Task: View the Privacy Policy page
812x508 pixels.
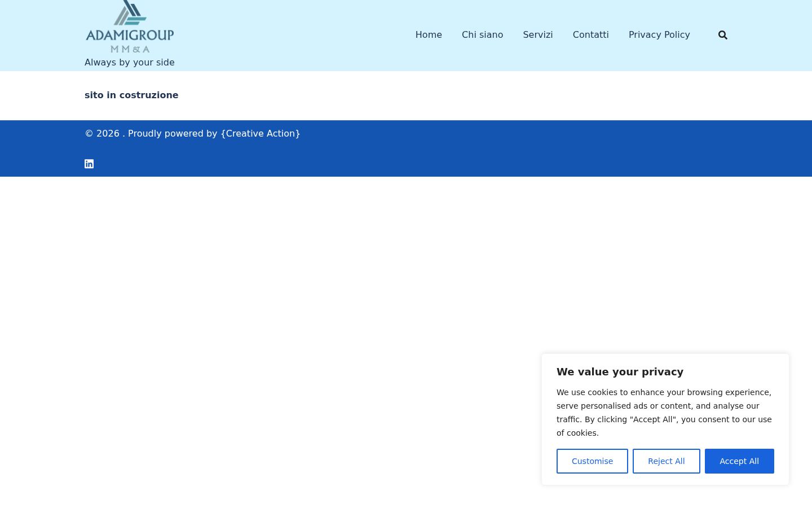Action: [659, 35]
